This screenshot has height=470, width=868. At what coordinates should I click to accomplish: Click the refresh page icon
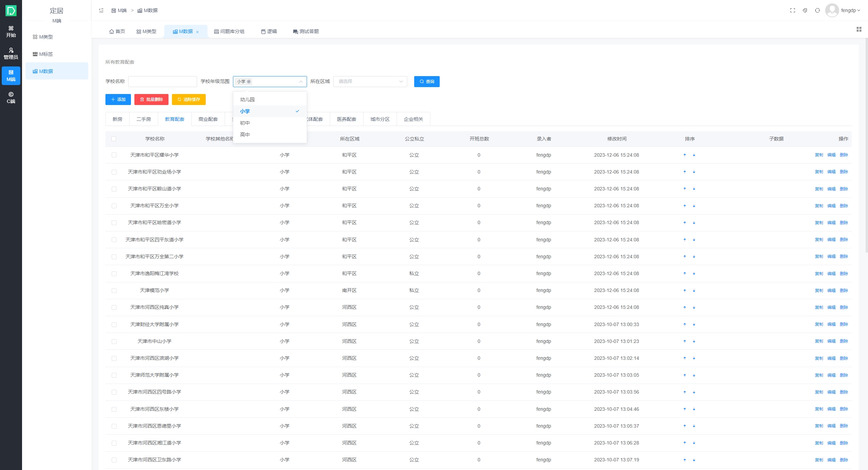coord(817,10)
